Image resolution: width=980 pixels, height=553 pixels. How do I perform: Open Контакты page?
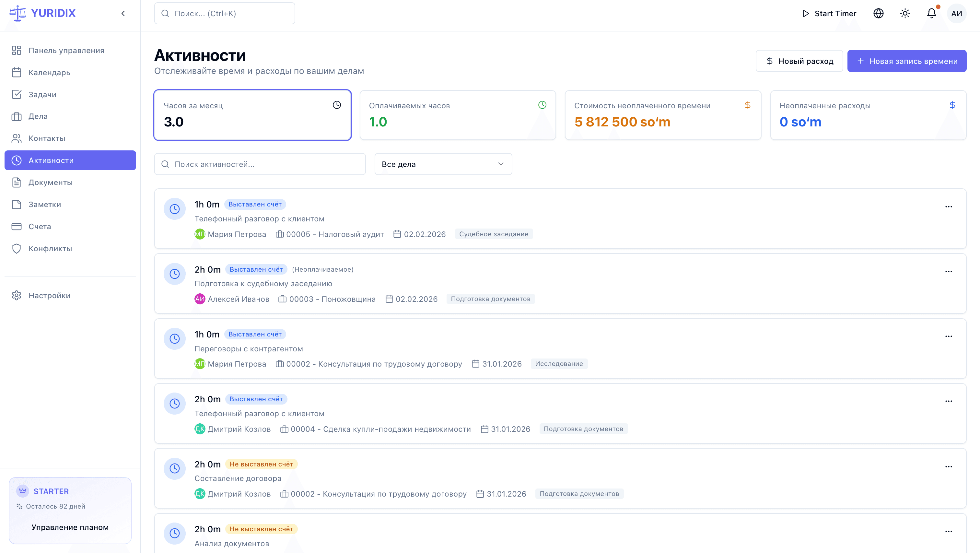70,138
